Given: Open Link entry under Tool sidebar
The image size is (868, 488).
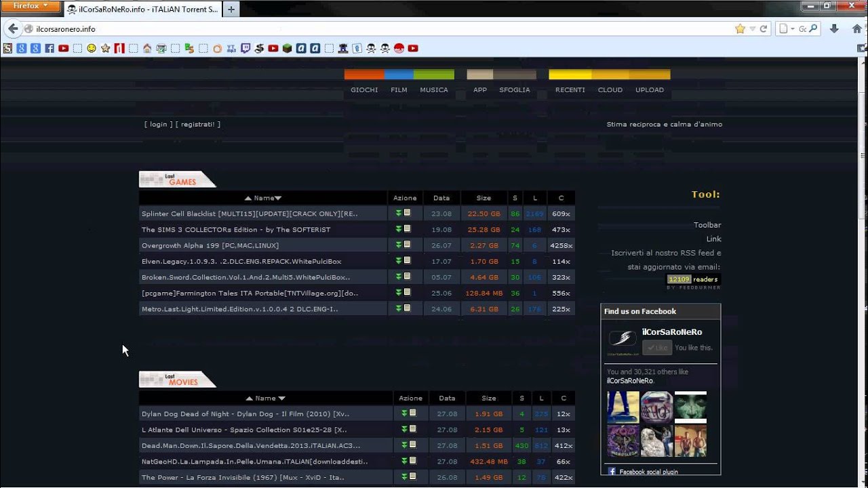Looking at the screenshot, I should click(713, 239).
